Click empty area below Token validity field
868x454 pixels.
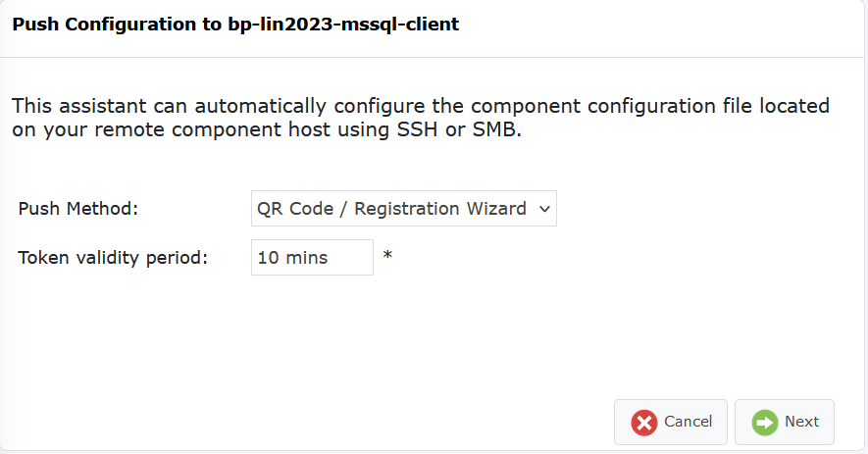pyautogui.click(x=312, y=332)
